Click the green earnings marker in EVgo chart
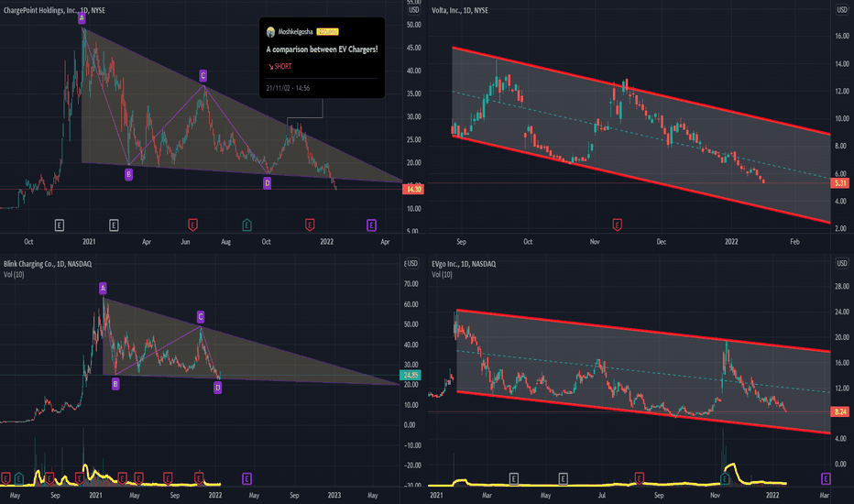Viewport: 854px width, 504px height. tap(725, 478)
